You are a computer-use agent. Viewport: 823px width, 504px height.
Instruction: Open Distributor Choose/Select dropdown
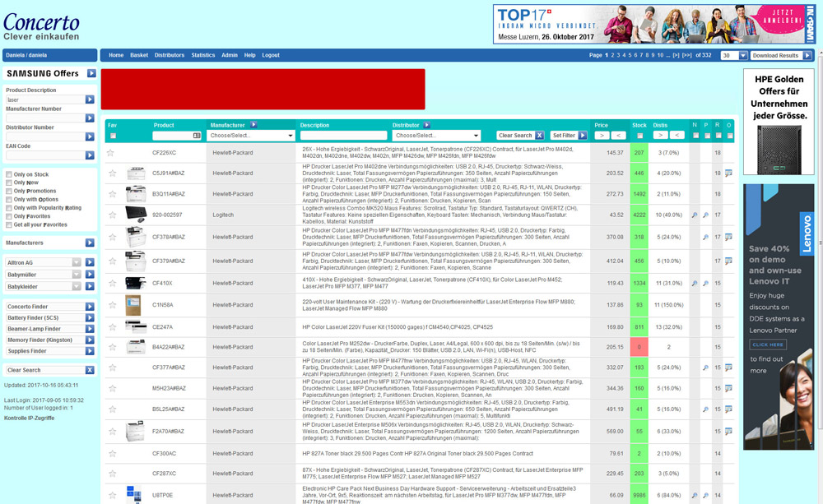coord(436,136)
